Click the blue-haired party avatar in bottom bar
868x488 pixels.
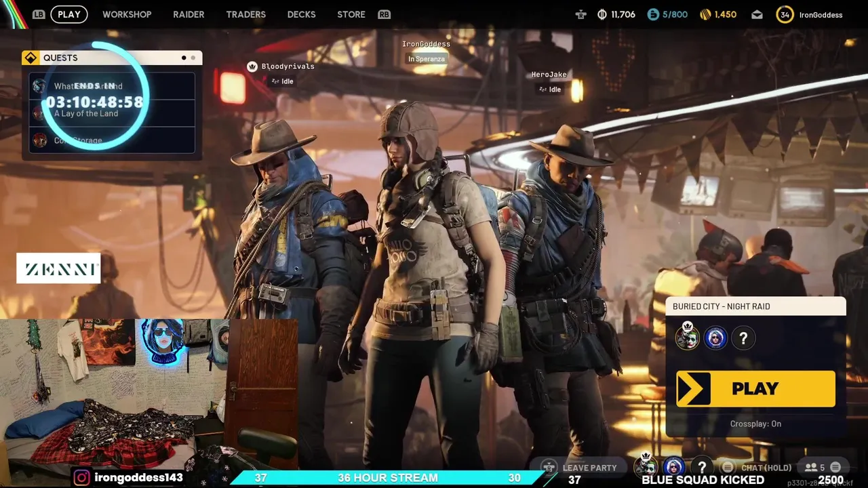tap(673, 467)
